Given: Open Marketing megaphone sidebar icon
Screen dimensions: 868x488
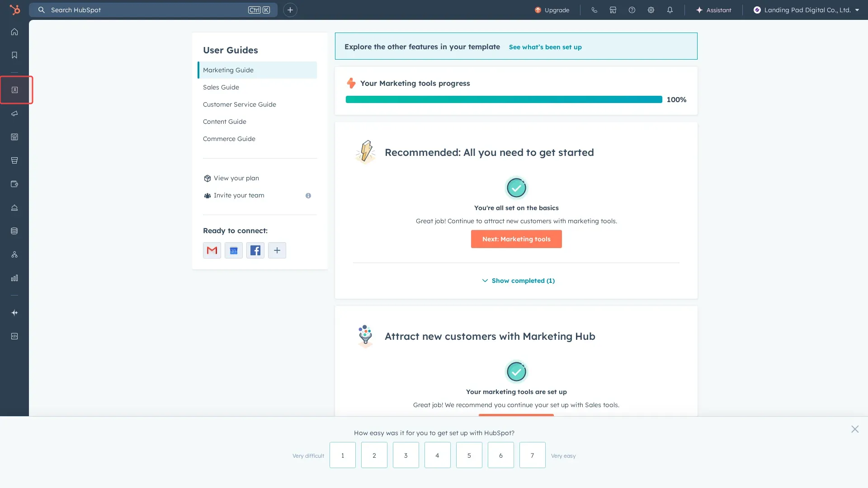Looking at the screenshot, I should (14, 113).
